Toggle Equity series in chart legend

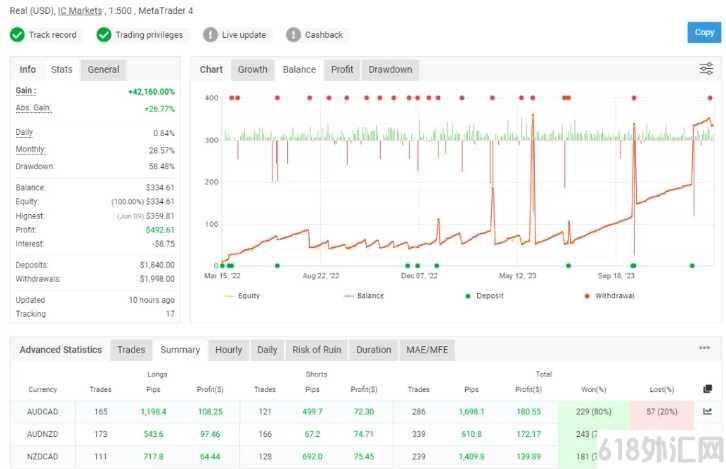(242, 296)
